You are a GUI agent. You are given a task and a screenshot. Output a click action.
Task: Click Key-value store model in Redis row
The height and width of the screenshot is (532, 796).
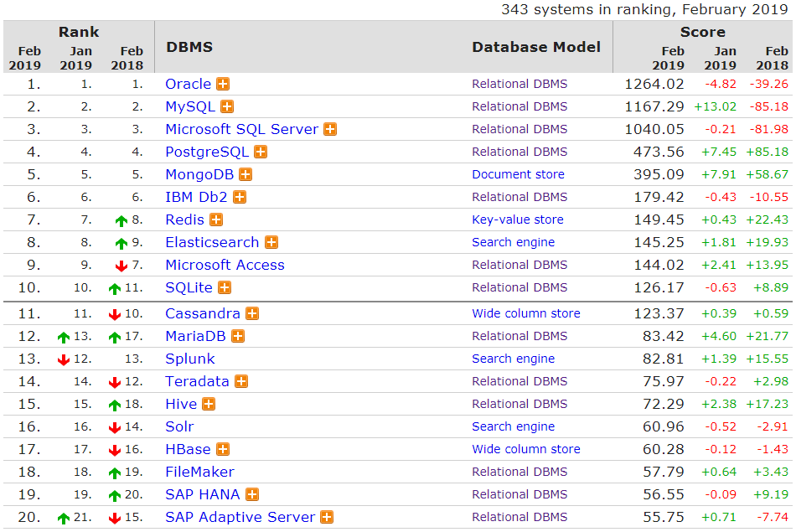518,220
